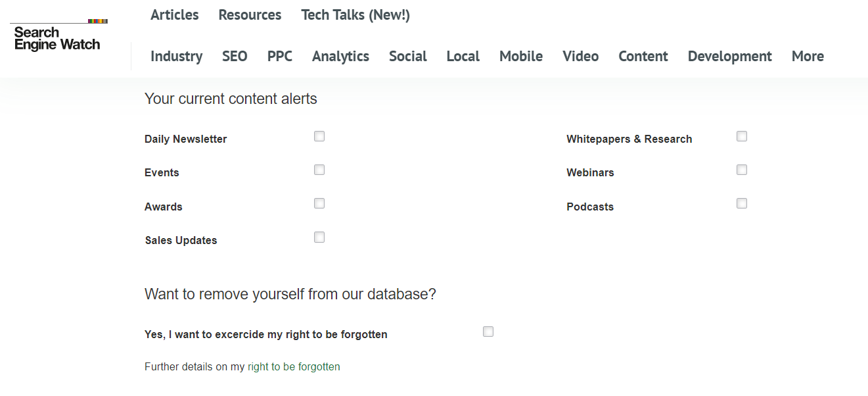Check the right to be forgotten checkbox
The image size is (868, 396).
[x=488, y=332]
